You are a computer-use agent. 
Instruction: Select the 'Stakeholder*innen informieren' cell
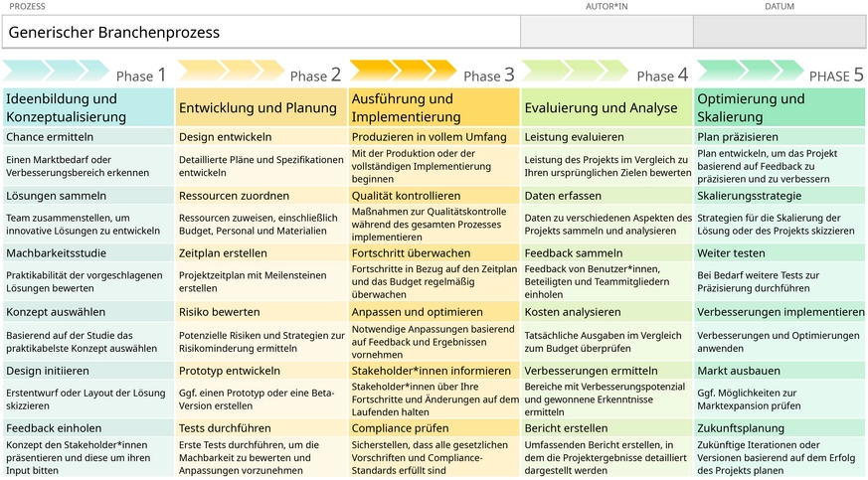pyautogui.click(x=434, y=371)
